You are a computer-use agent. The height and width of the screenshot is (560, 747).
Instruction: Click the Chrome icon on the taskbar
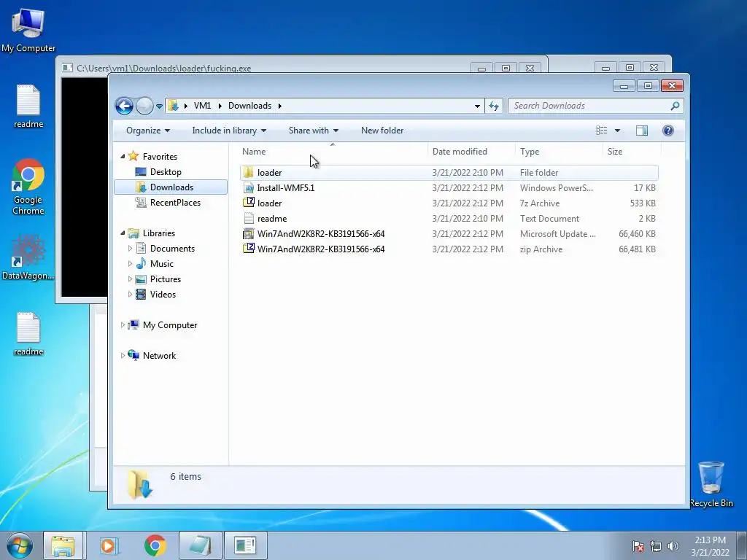pyautogui.click(x=155, y=545)
